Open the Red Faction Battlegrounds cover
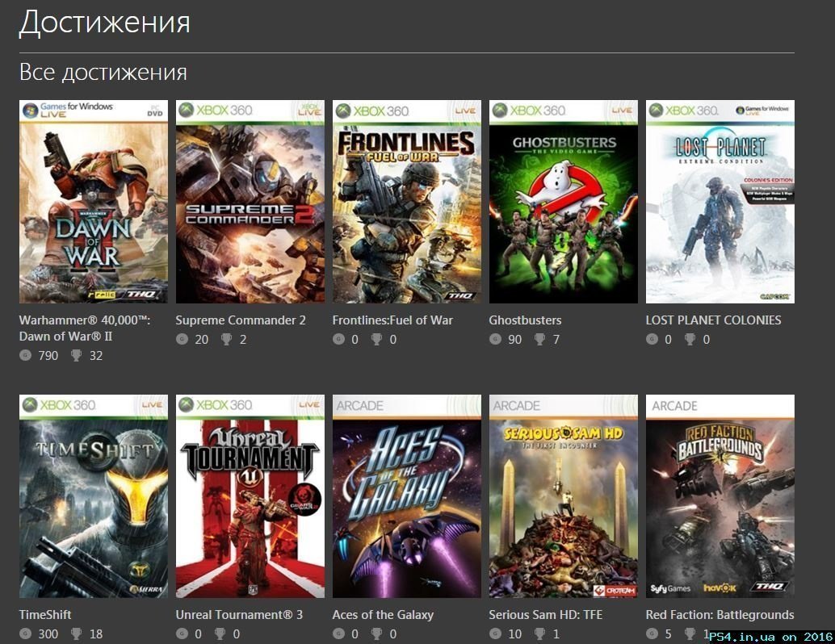This screenshot has width=835, height=644. [720, 496]
